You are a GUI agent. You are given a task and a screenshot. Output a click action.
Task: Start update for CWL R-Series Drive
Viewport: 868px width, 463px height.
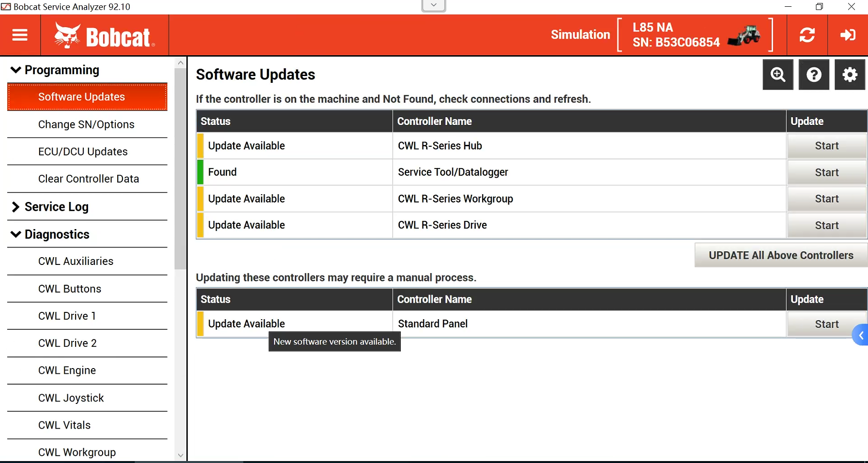point(826,225)
